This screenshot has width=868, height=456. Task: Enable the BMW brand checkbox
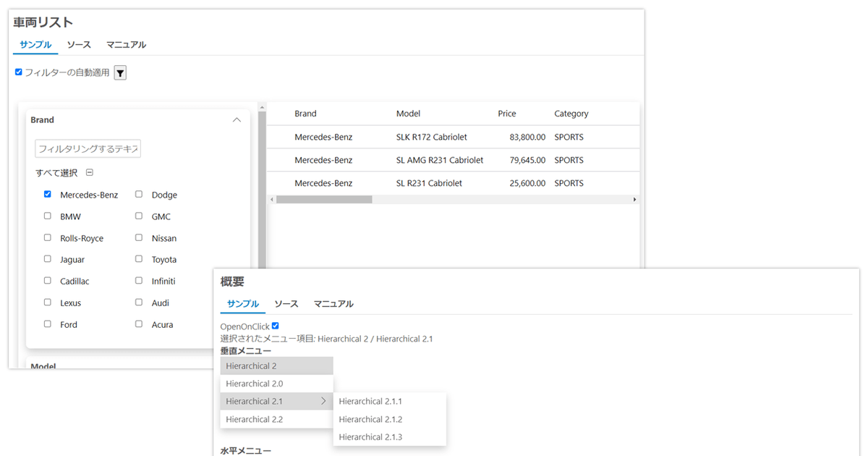click(x=47, y=216)
